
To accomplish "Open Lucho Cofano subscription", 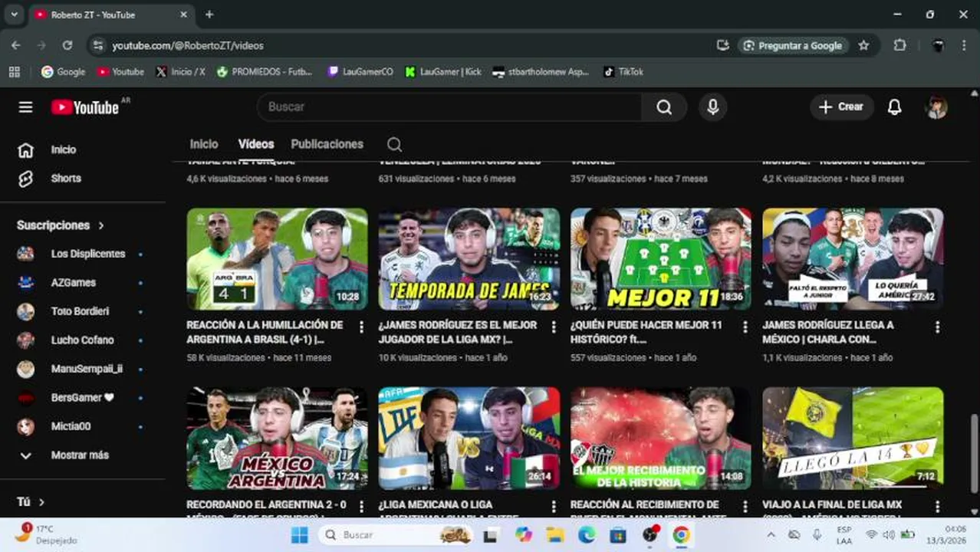I will click(81, 340).
